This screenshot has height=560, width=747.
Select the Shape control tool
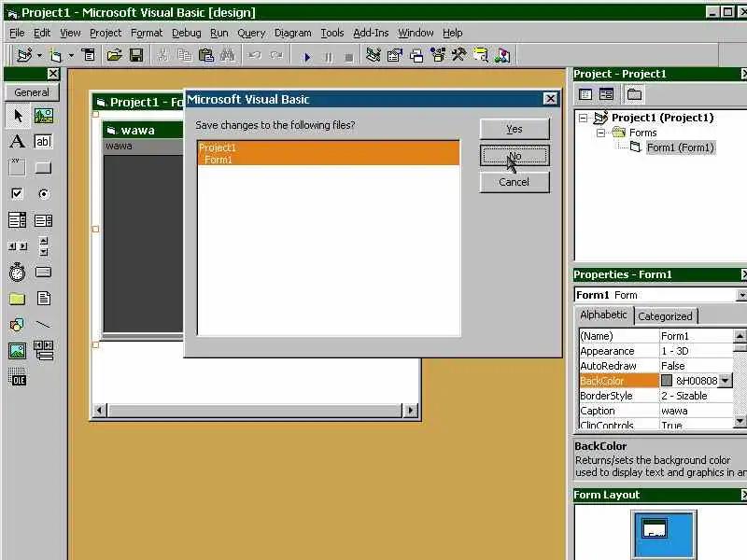tap(18, 325)
